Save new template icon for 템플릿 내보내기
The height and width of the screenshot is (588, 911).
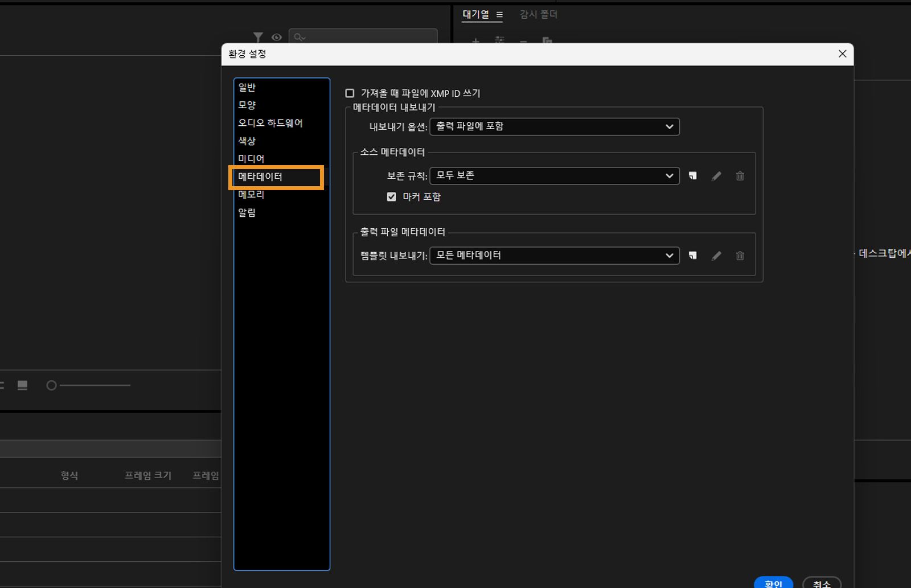point(692,256)
